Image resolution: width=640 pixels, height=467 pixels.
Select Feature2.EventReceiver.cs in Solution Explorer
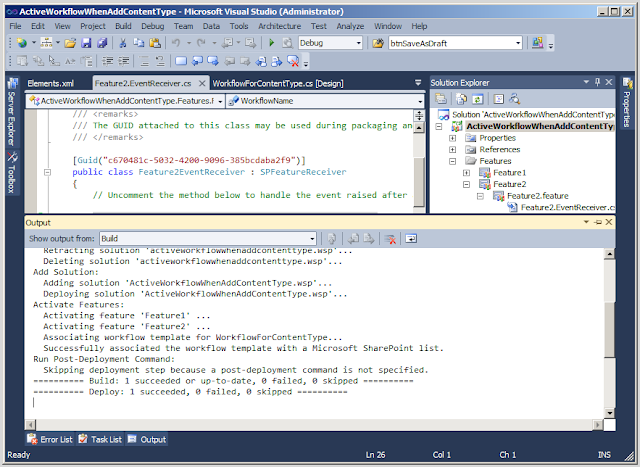click(x=567, y=207)
